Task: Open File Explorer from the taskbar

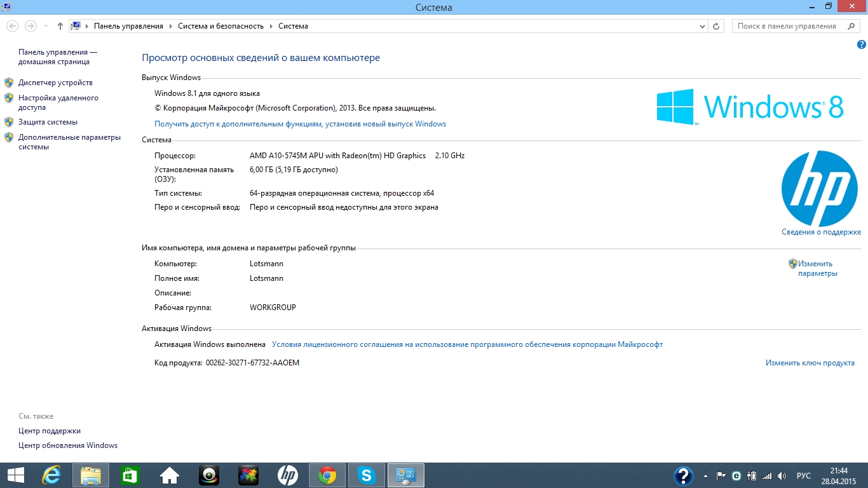Action: 91,475
